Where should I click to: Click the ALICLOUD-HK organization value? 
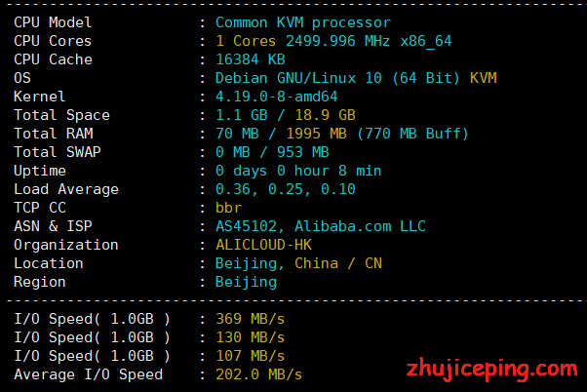coord(263,245)
